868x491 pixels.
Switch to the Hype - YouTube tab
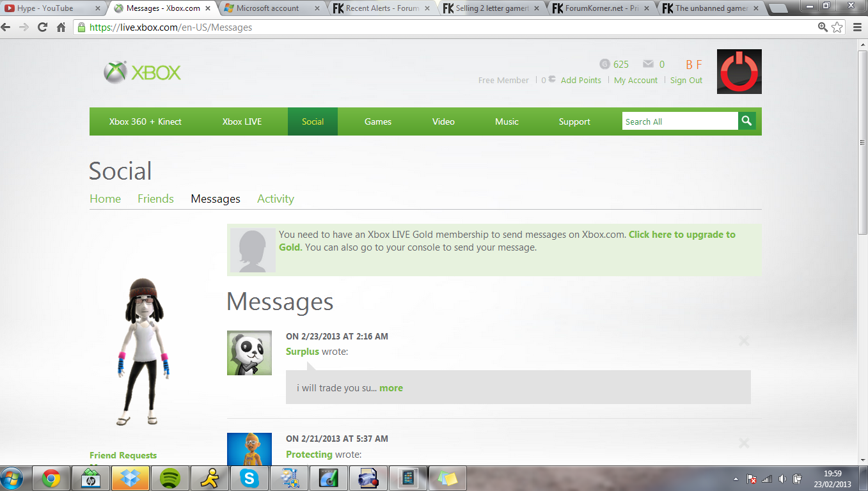(x=51, y=8)
